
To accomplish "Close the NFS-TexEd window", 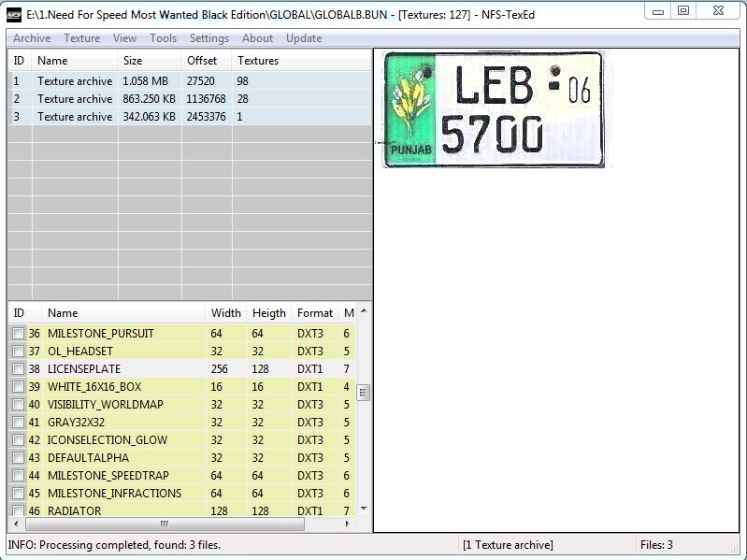I will pyautogui.click(x=718, y=11).
